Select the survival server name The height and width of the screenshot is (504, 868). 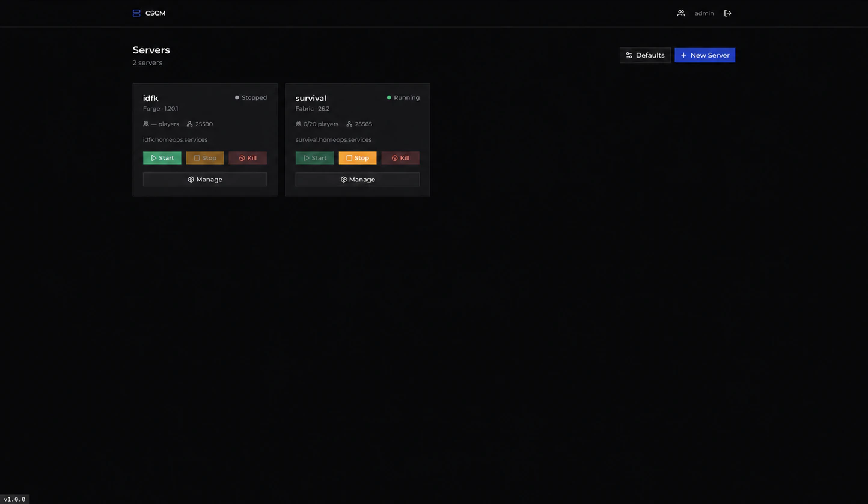click(311, 98)
